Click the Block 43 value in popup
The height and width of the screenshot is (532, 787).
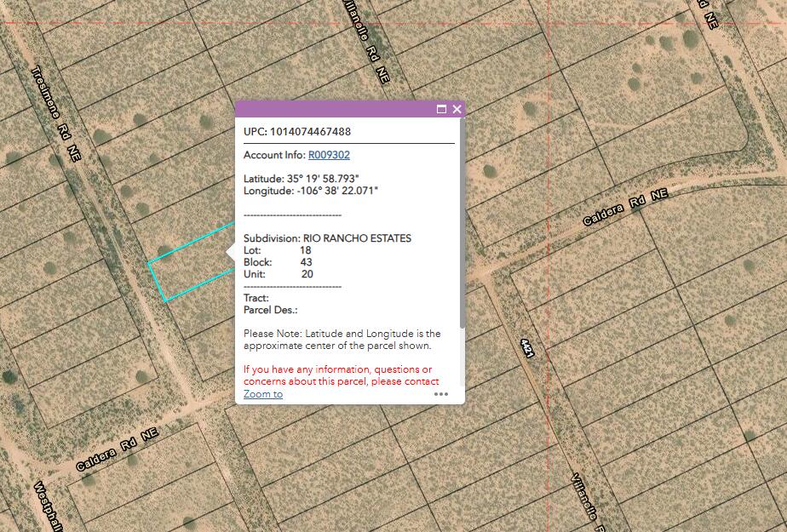tap(306, 262)
